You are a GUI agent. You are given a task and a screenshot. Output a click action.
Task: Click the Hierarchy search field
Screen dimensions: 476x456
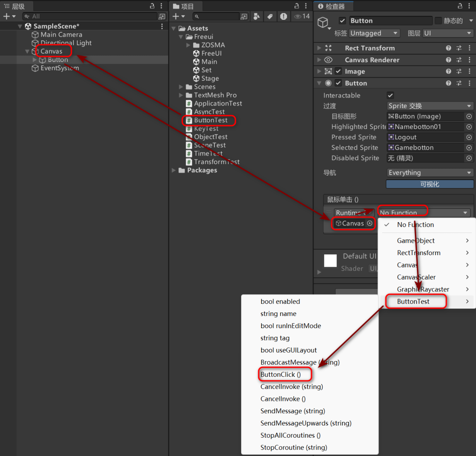tap(90, 16)
